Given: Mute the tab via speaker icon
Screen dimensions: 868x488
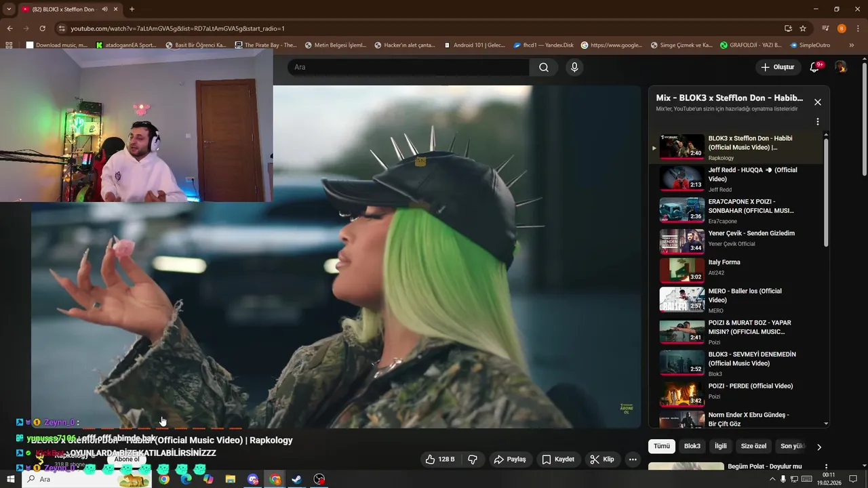Looking at the screenshot, I should click(x=104, y=9).
